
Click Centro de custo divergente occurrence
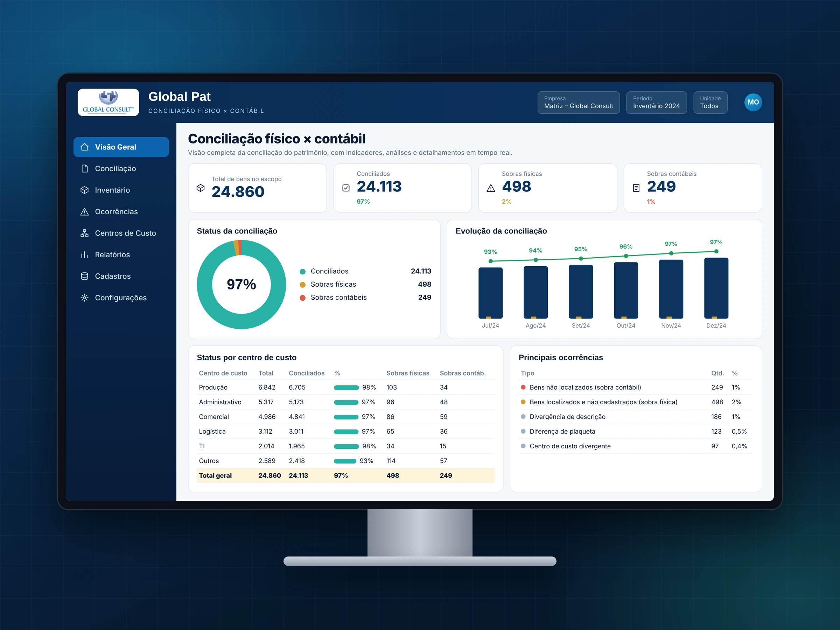[x=636, y=446]
